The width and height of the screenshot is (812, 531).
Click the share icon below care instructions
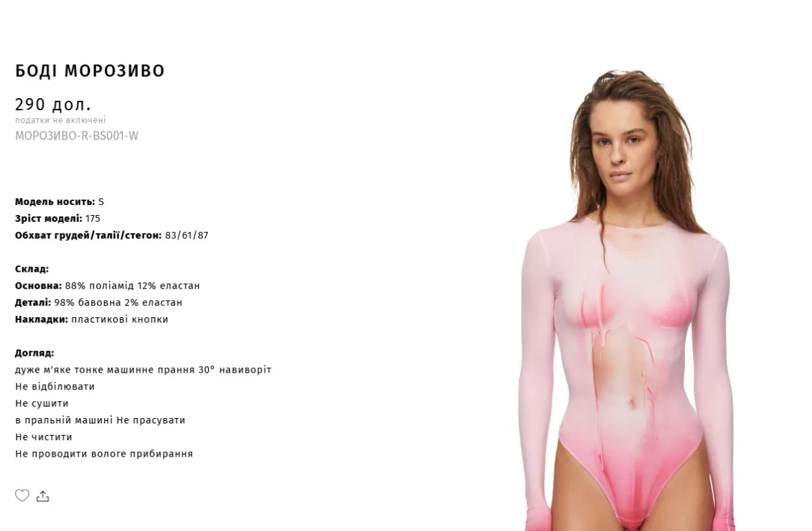pos(43,496)
